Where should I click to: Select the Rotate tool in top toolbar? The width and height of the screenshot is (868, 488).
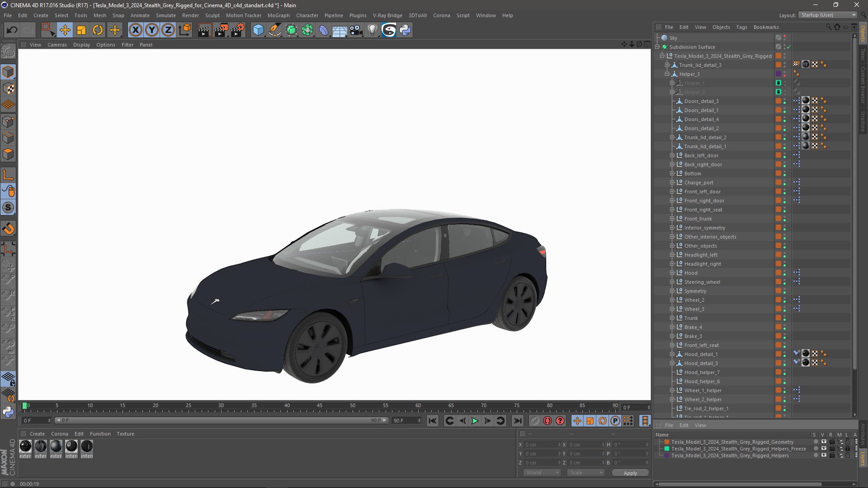[98, 30]
